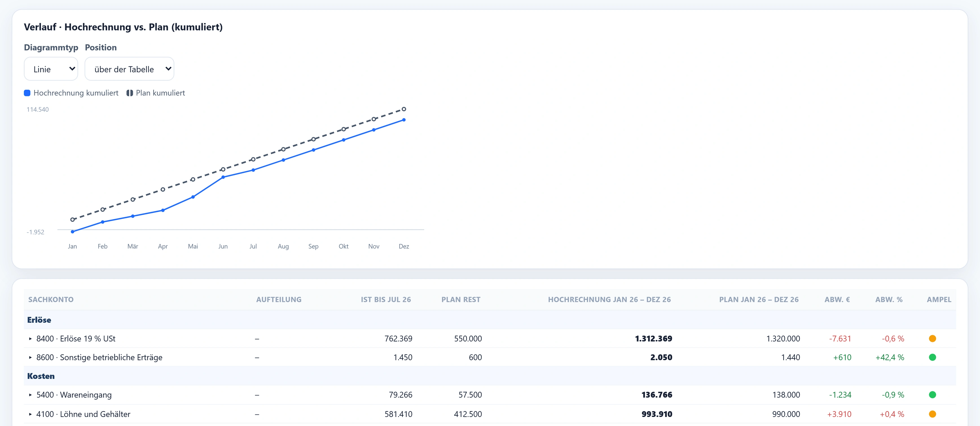Click the chart title 'Verlauf · Hochrechnung vs. Plan (kumuliert)'
Viewport: 980px width, 426px height.
123,27
